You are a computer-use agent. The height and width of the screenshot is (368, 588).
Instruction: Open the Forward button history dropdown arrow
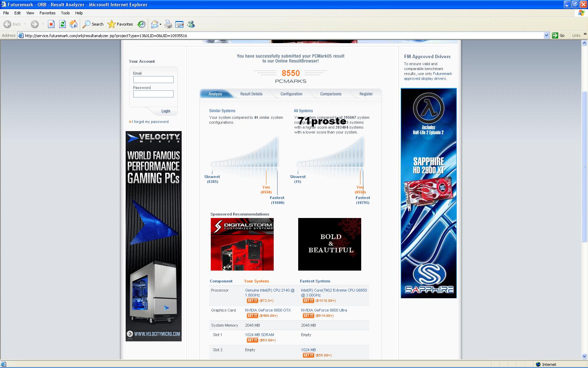[43, 24]
